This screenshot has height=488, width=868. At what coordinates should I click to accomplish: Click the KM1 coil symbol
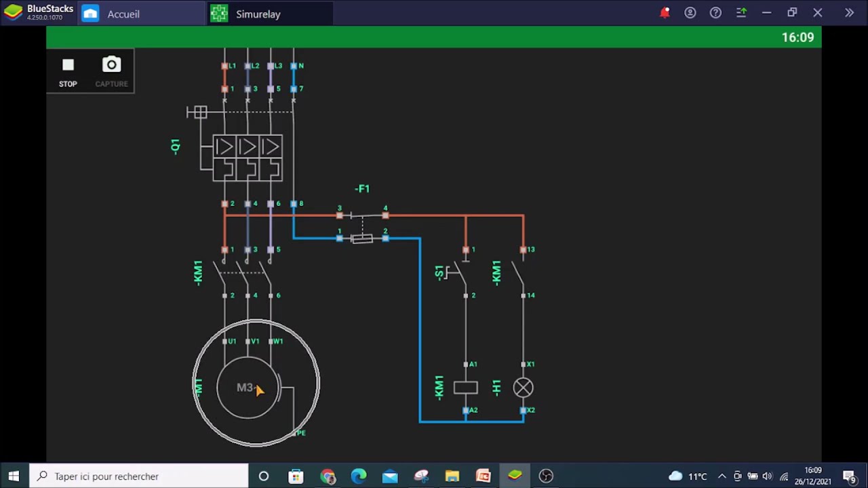(x=465, y=388)
